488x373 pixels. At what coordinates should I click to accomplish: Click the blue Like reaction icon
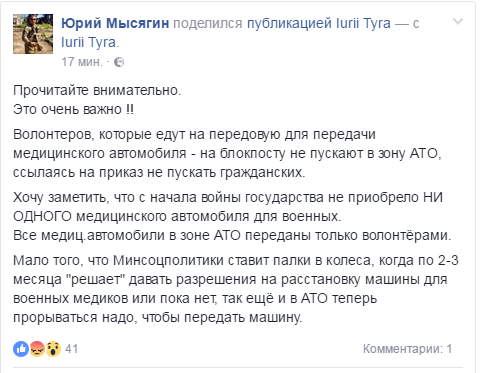21,349
